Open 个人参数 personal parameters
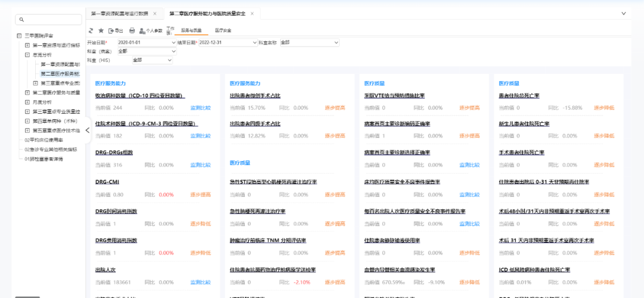Screen dimensions: 644x298 [x=151, y=30]
